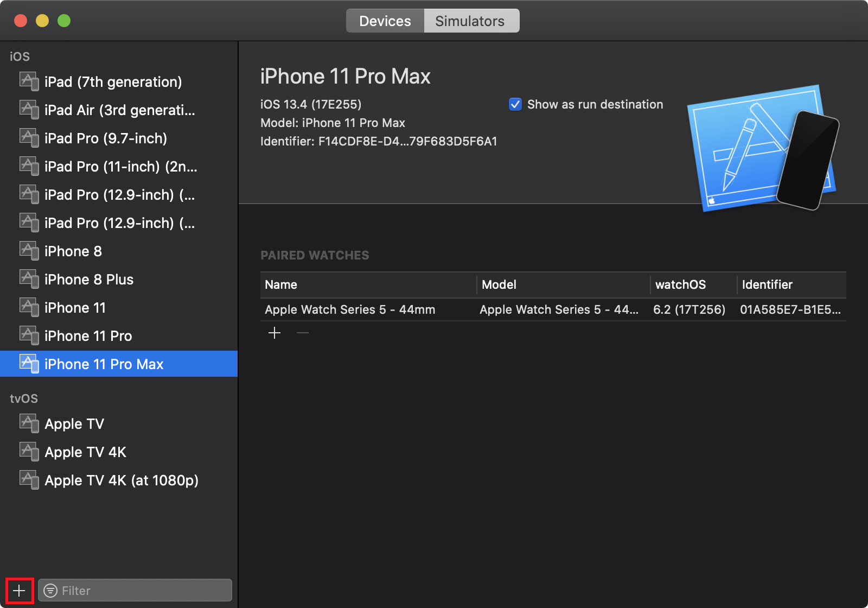Viewport: 868px width, 608px height.
Task: Click the Name column header
Action: pyautogui.click(x=368, y=284)
